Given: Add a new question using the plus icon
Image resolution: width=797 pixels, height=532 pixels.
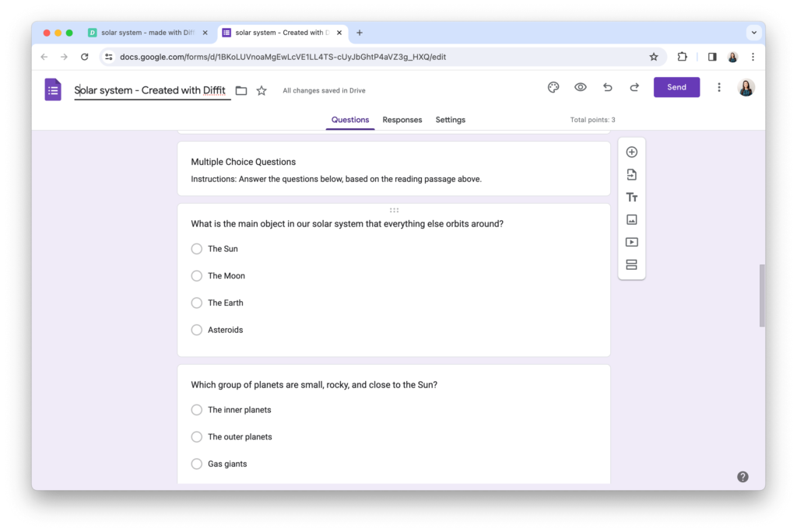Looking at the screenshot, I should click(x=631, y=152).
